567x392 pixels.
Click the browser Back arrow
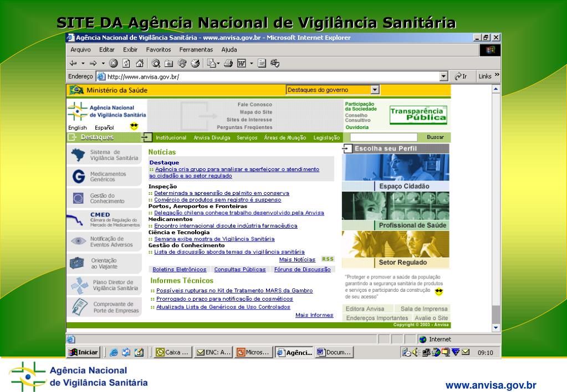click(x=73, y=64)
